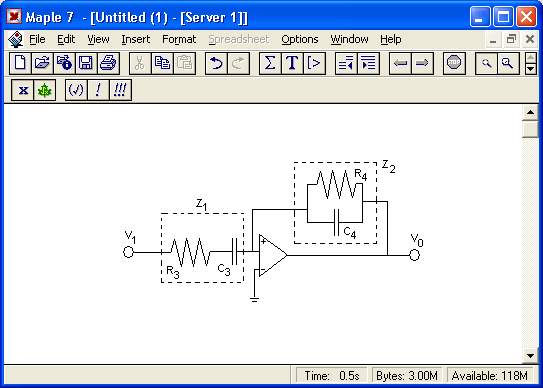
Task: Expand the toolbar overflow down arrow
Action: click(x=531, y=69)
